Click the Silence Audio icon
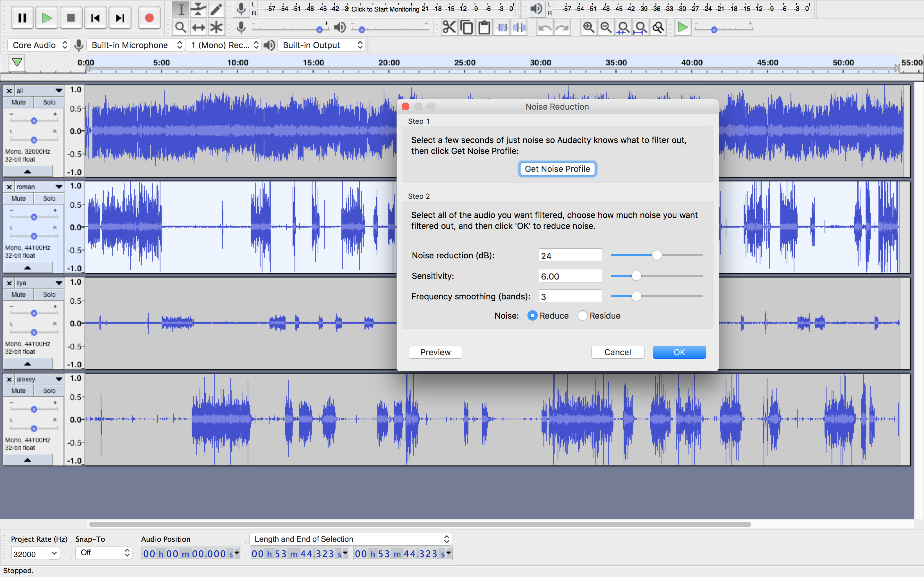 click(520, 28)
